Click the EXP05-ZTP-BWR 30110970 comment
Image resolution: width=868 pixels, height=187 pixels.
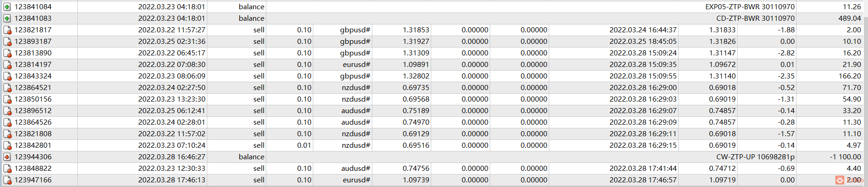pyautogui.click(x=750, y=6)
